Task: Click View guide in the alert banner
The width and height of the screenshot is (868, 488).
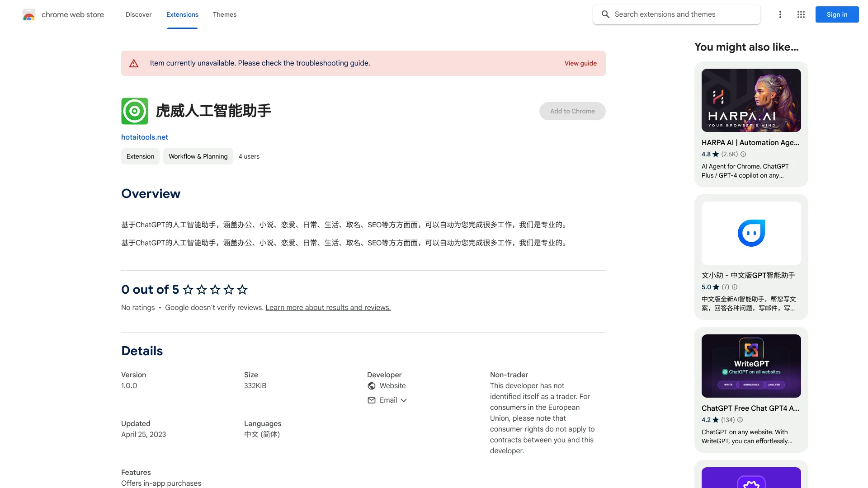Action: (580, 63)
